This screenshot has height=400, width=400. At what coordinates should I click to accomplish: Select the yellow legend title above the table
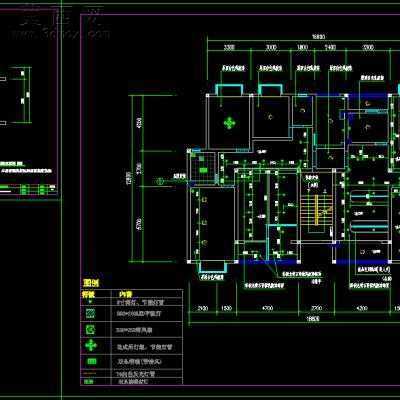91,283
